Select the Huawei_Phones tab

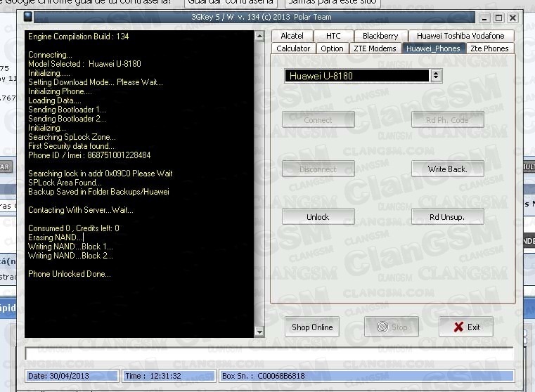[x=433, y=48]
